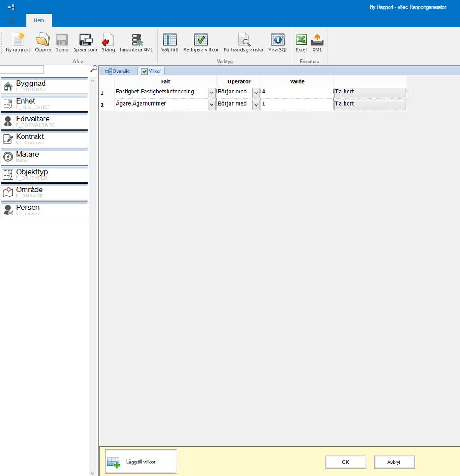Select the Mätare table
Image resolution: width=460 pixels, height=476 pixels.
click(x=44, y=156)
